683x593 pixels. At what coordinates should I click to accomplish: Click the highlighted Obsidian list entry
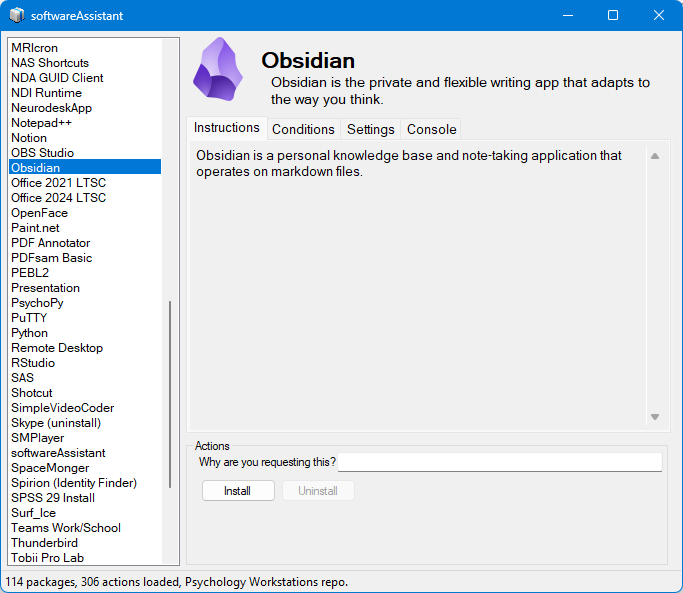pyautogui.click(x=85, y=167)
